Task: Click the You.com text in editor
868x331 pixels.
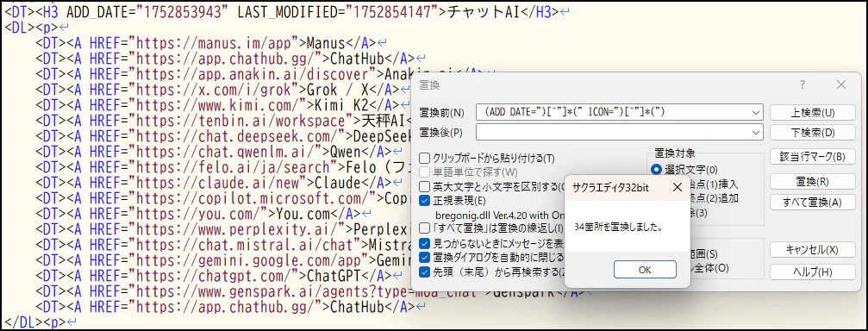Action: point(303,213)
